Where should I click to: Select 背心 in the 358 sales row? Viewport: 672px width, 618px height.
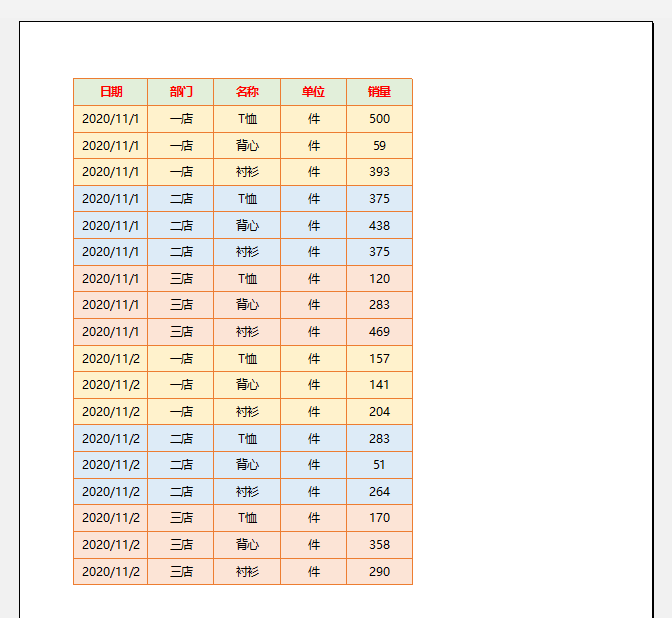click(247, 545)
